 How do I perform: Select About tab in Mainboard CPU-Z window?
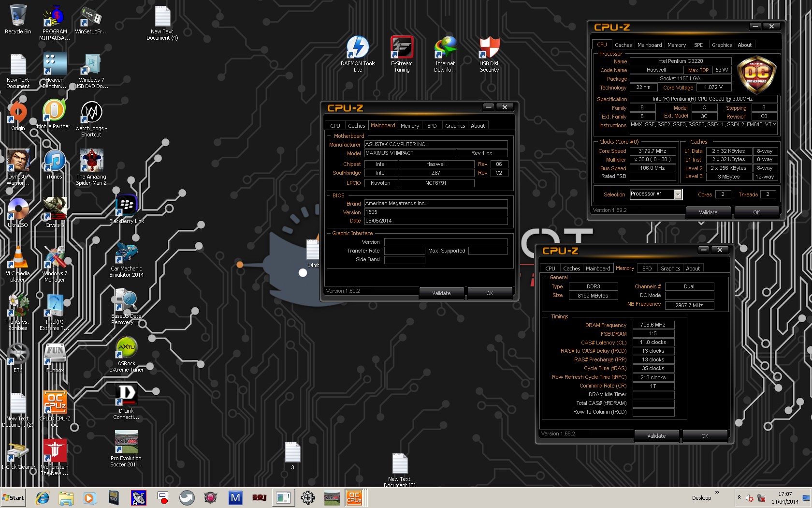[478, 126]
